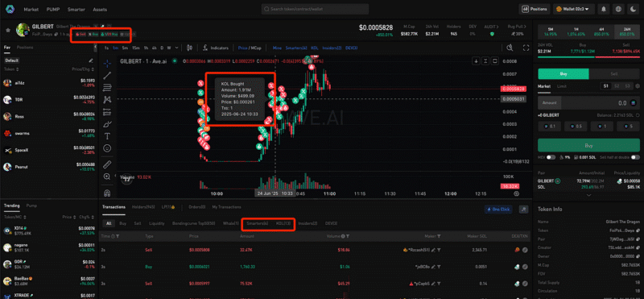Open the chart search magnifier icon

pyautogui.click(x=510, y=48)
